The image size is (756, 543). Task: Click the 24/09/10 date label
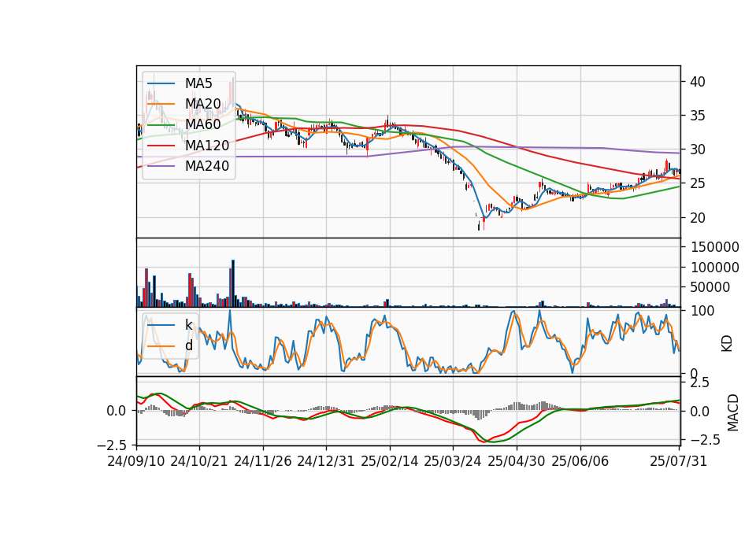(x=136, y=461)
